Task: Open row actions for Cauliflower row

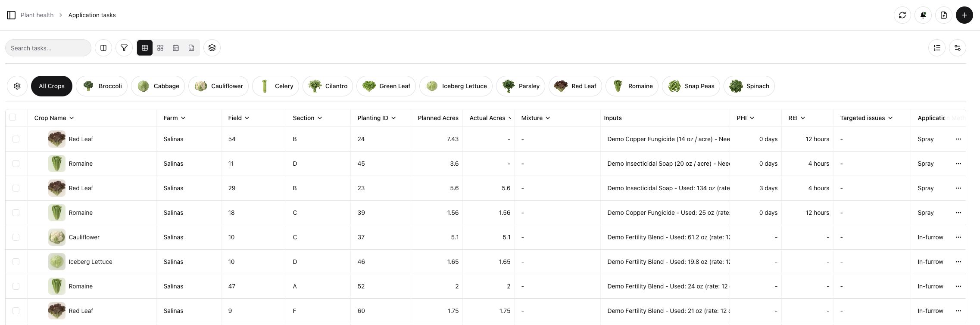Action: click(958, 237)
